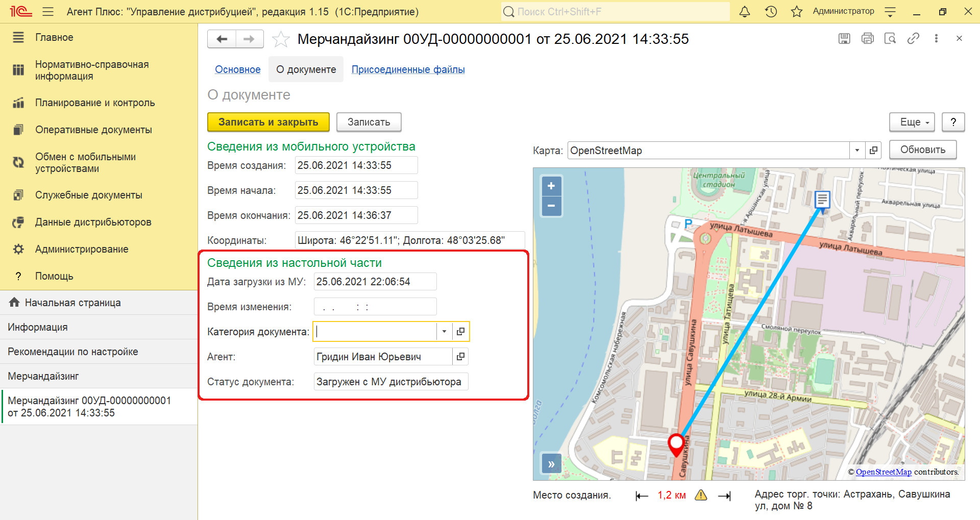This screenshot has height=520, width=980.
Task: Zoom in on the map
Action: tap(551, 186)
